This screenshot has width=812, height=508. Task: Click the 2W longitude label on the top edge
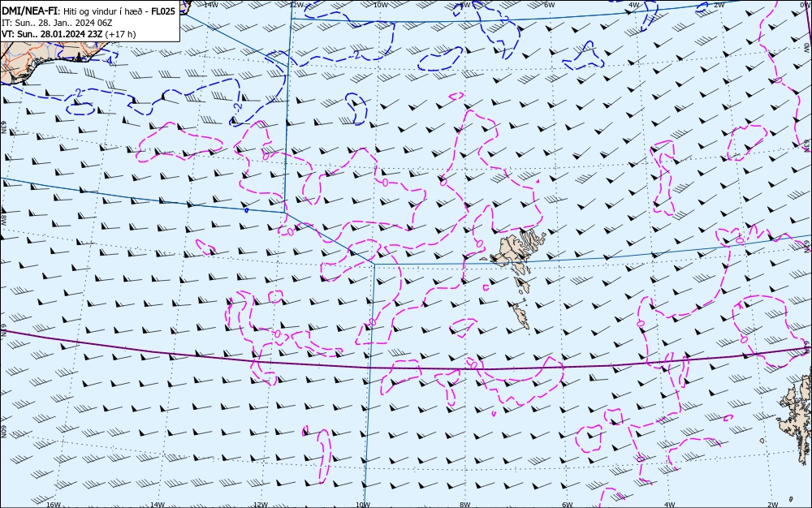[x=719, y=5]
